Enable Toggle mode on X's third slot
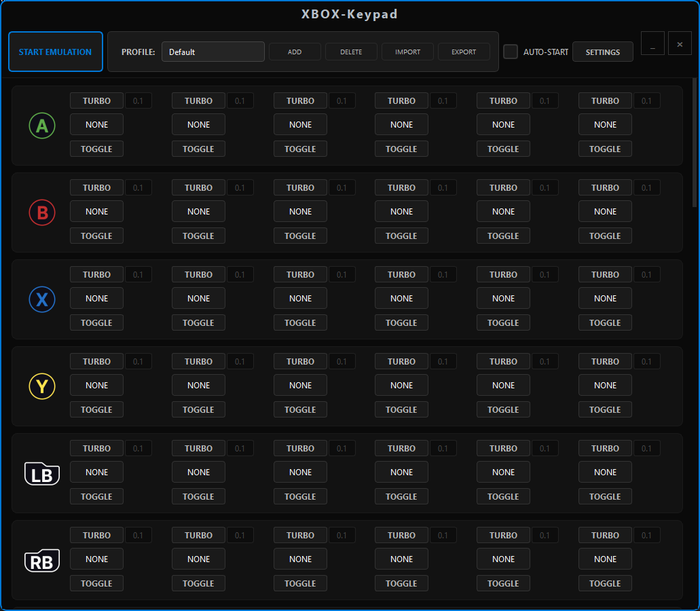The height and width of the screenshot is (611, 700). [x=300, y=322]
